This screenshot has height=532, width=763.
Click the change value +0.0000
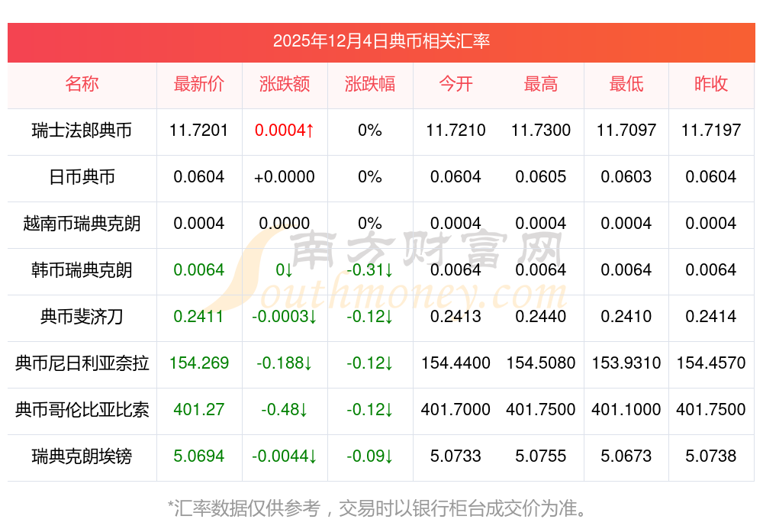[285, 176]
